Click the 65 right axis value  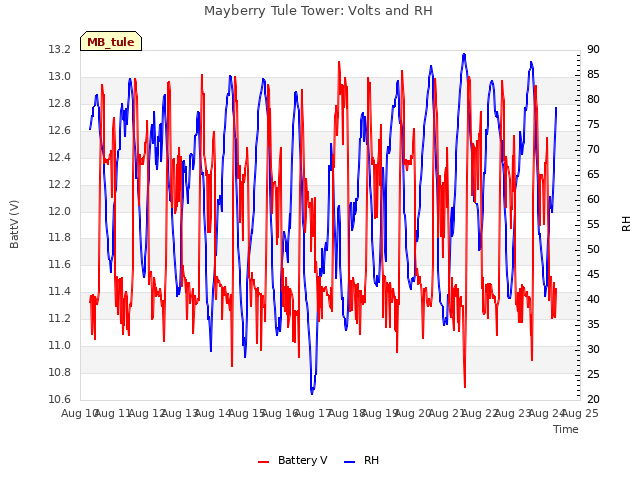click(593, 174)
